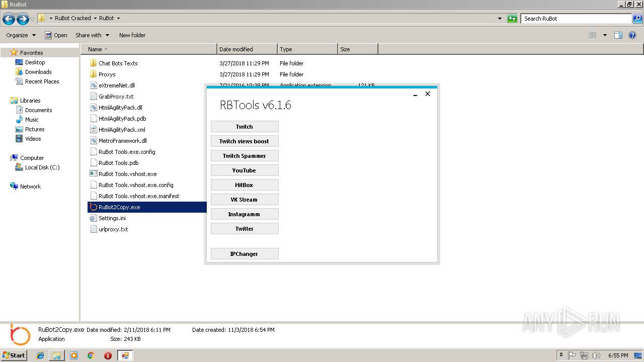The image size is (644, 362).
Task: Select MetroFramework.dll file
Action: [x=122, y=141]
